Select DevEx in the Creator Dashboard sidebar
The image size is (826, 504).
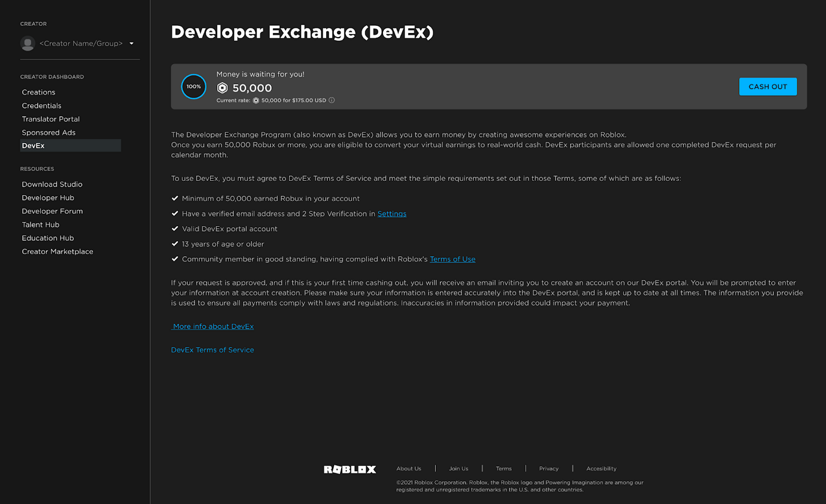click(x=34, y=145)
